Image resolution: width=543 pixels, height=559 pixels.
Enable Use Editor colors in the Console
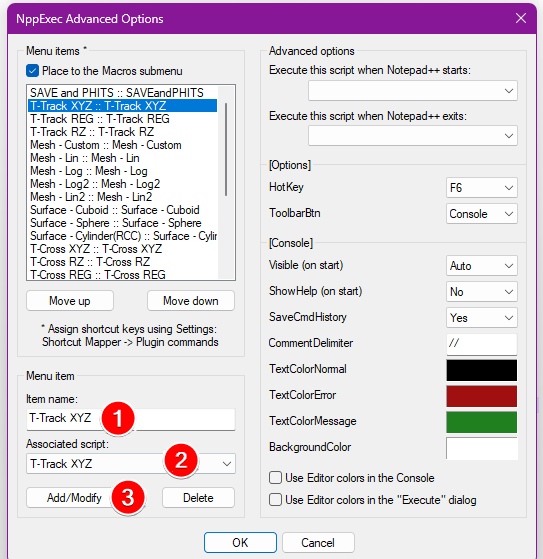275,477
